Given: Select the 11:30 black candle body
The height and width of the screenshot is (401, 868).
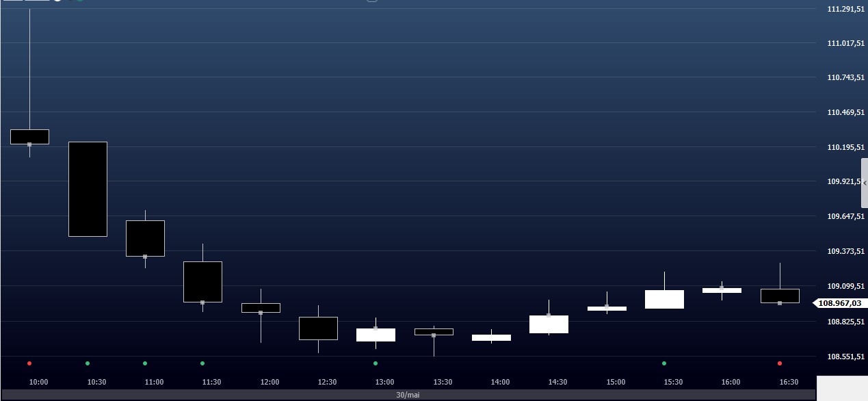Looking at the screenshot, I should 202,281.
